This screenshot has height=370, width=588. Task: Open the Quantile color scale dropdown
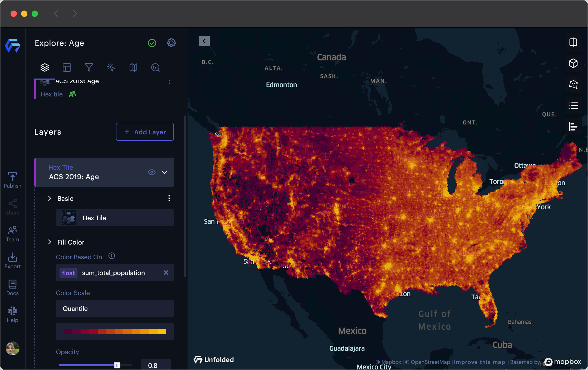[115, 308]
